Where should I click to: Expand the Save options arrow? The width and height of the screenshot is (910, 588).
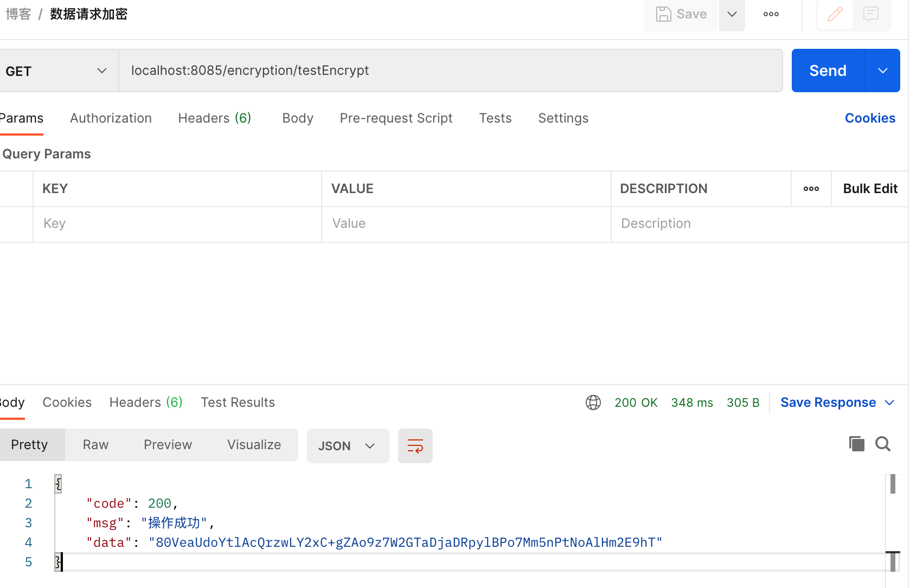pos(732,15)
